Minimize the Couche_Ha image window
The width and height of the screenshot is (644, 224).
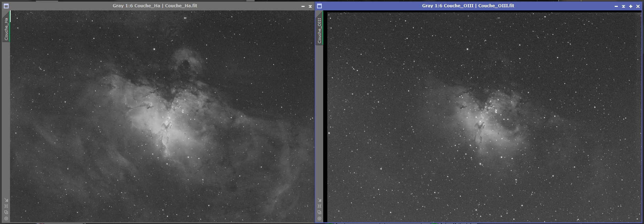(x=303, y=6)
